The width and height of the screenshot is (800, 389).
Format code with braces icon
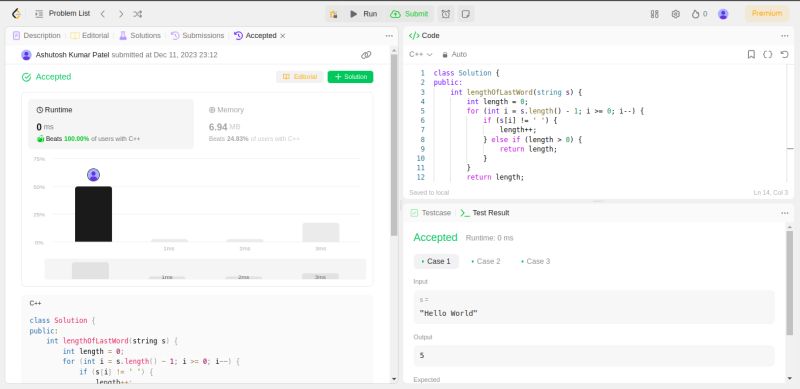pyautogui.click(x=767, y=54)
